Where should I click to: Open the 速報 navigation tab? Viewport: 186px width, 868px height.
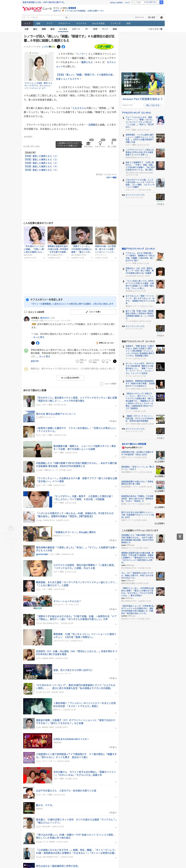[x=38, y=23]
